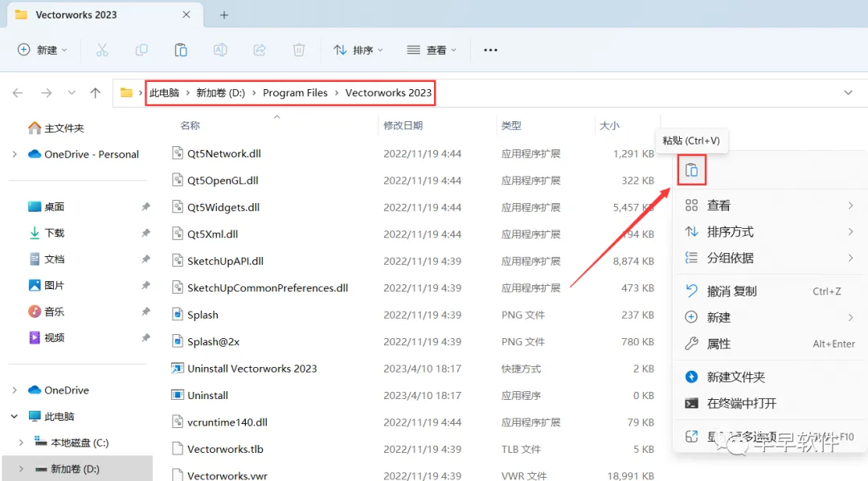
Task: Click the Paste clipboard icon in toolbar
Action: [181, 51]
